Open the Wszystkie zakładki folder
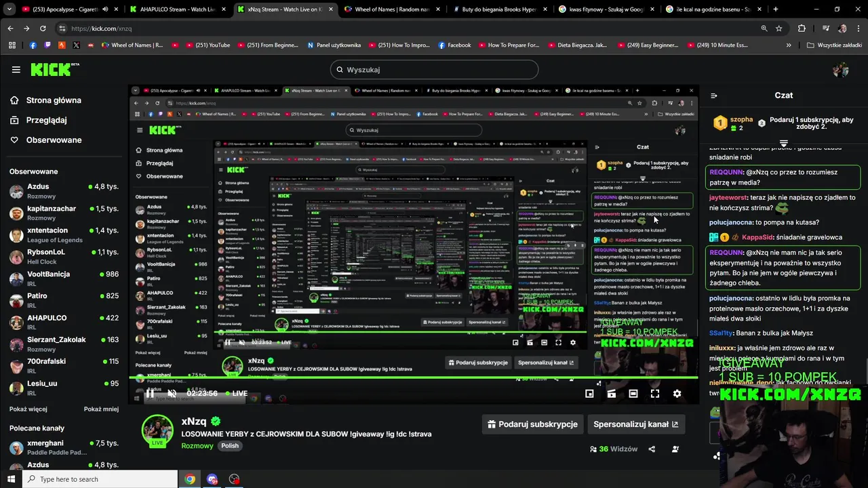The width and height of the screenshot is (868, 488). click(x=835, y=45)
